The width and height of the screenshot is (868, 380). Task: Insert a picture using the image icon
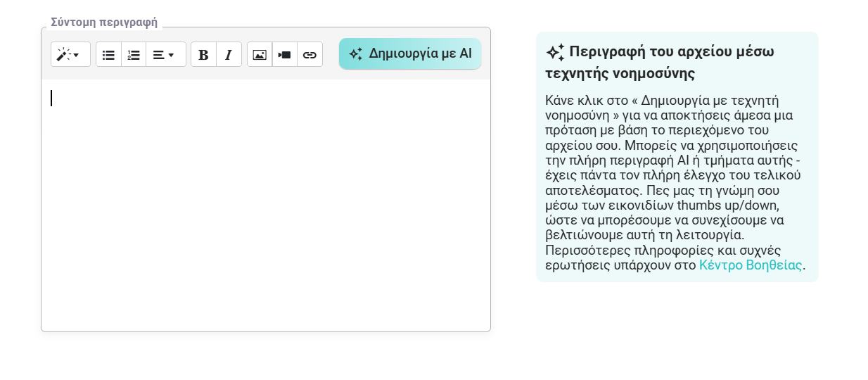click(x=260, y=55)
